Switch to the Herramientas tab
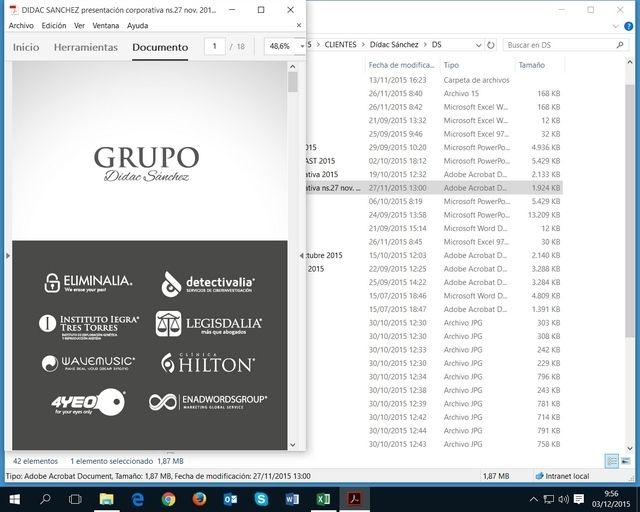 (x=85, y=47)
